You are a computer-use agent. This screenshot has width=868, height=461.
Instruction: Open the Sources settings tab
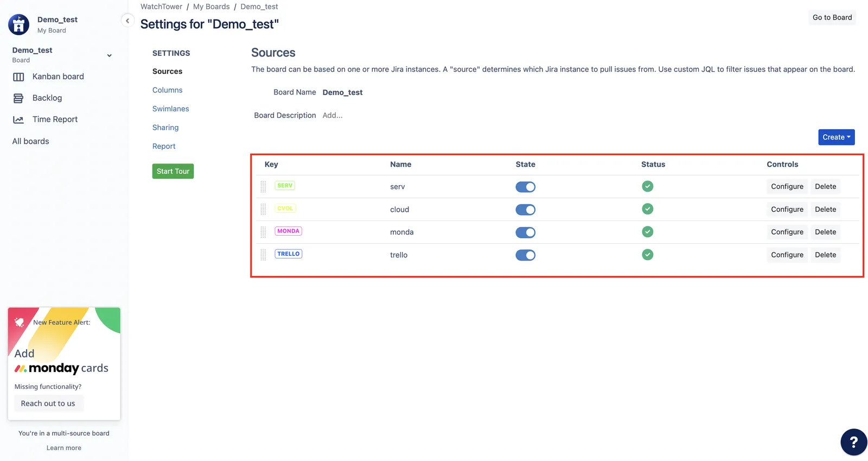[167, 71]
